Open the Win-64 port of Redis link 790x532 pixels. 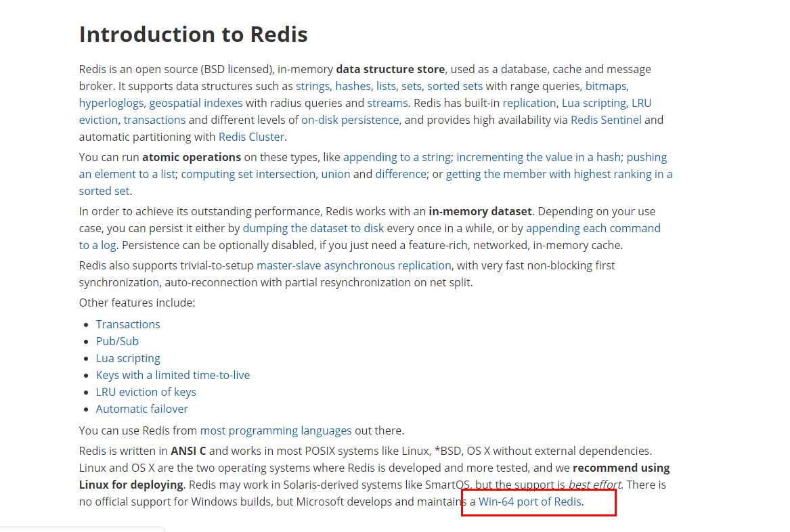pos(530,502)
